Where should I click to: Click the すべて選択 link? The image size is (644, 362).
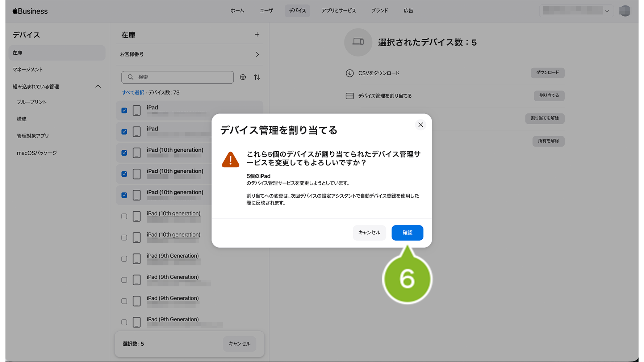tap(133, 93)
